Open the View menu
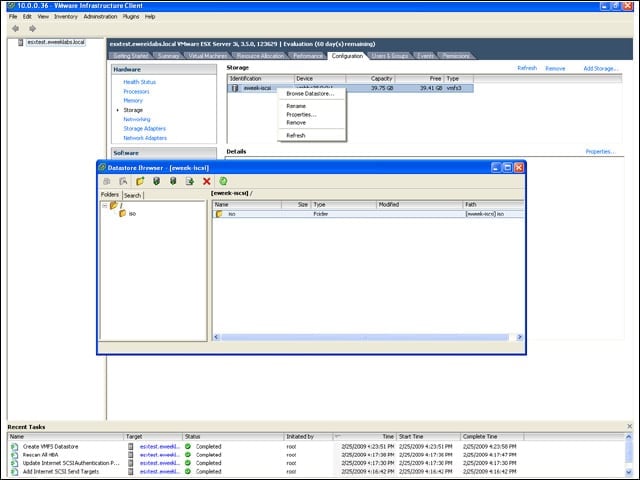Viewport: 640px width, 480px height. point(43,17)
